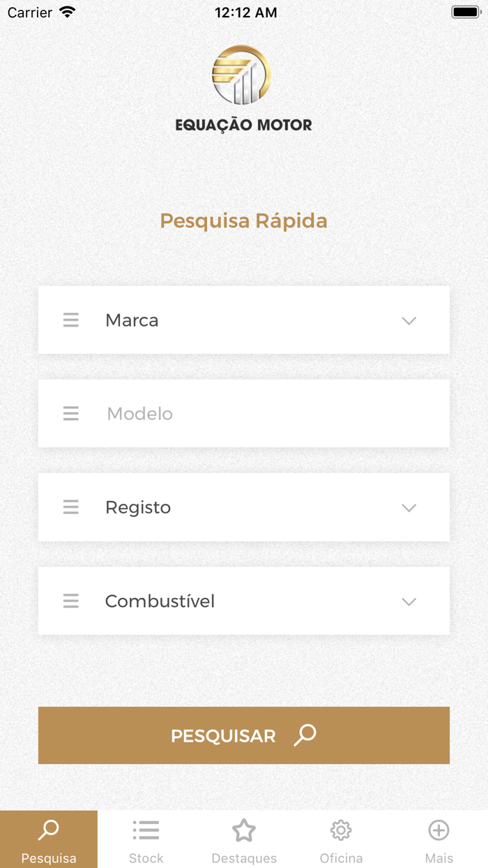This screenshot has height=868, width=488.
Task: Tap the hamburger icon beside Registo
Action: pyautogui.click(x=70, y=507)
